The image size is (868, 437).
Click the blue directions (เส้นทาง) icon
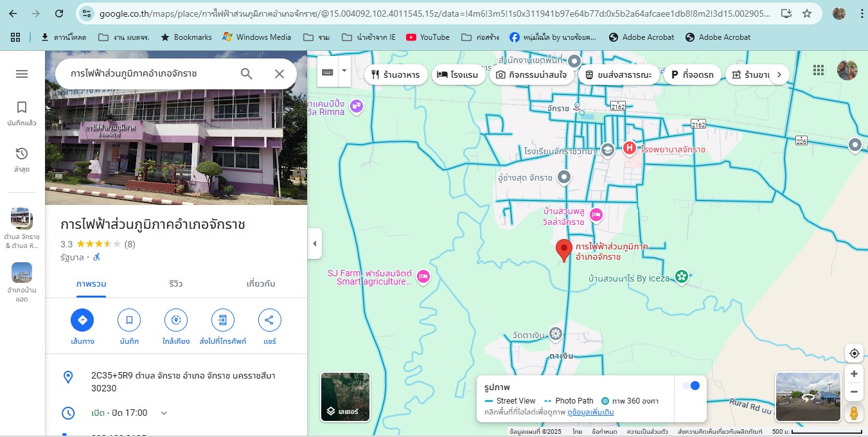point(82,320)
